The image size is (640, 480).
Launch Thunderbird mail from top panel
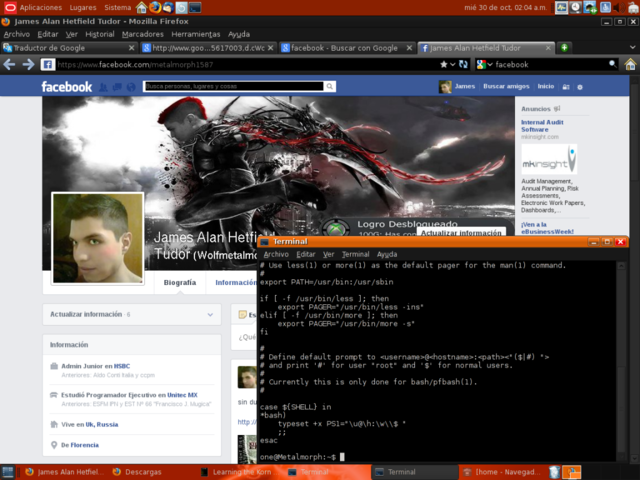(x=168, y=7)
